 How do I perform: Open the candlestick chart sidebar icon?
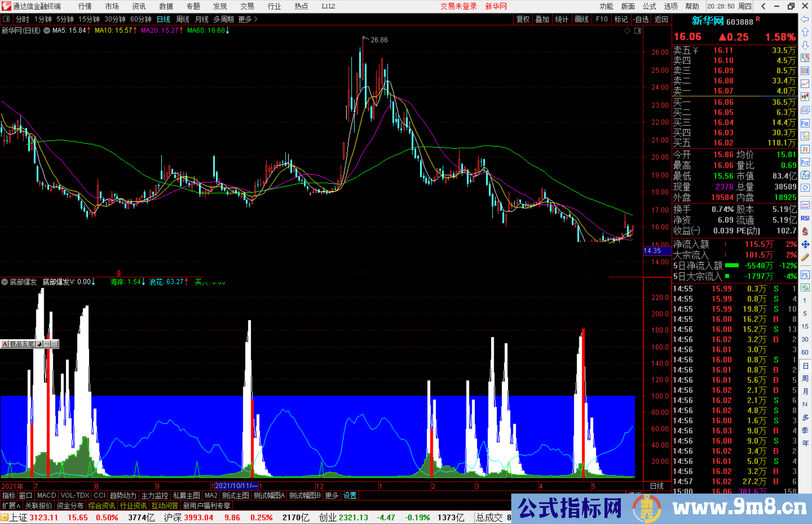[x=805, y=97]
